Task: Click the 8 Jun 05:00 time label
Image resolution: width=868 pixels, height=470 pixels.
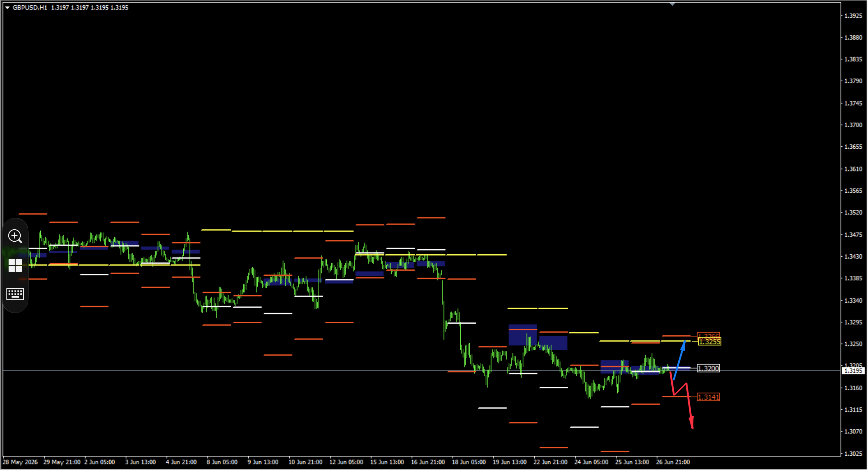Action: pos(222,462)
